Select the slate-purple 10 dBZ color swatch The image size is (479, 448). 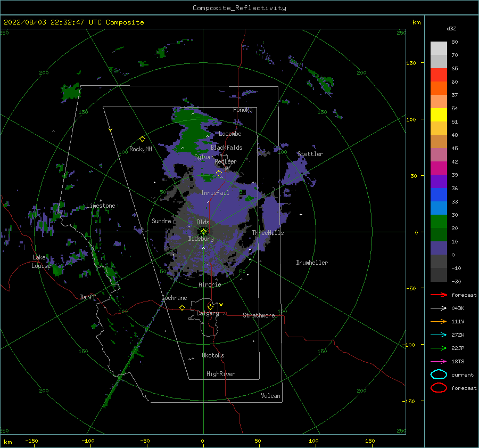point(439,248)
